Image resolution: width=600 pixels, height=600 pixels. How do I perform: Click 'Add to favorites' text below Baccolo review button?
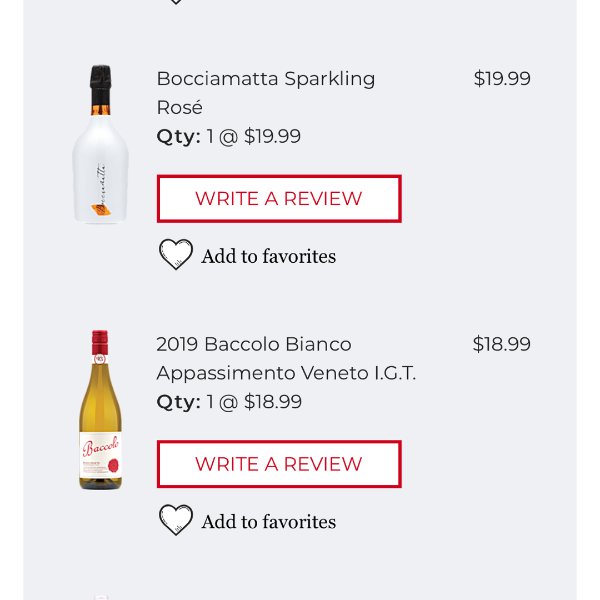(x=269, y=522)
